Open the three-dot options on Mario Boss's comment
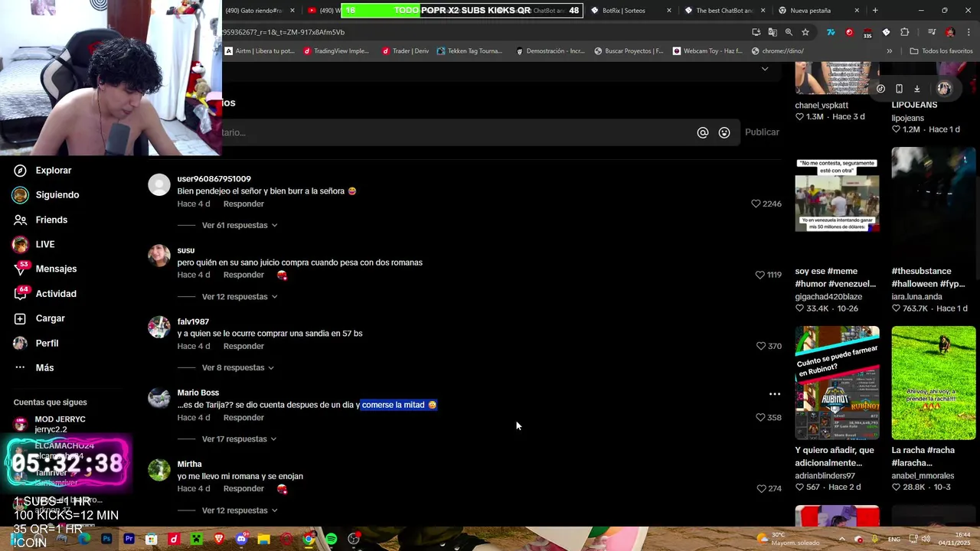The height and width of the screenshot is (551, 980). click(775, 394)
